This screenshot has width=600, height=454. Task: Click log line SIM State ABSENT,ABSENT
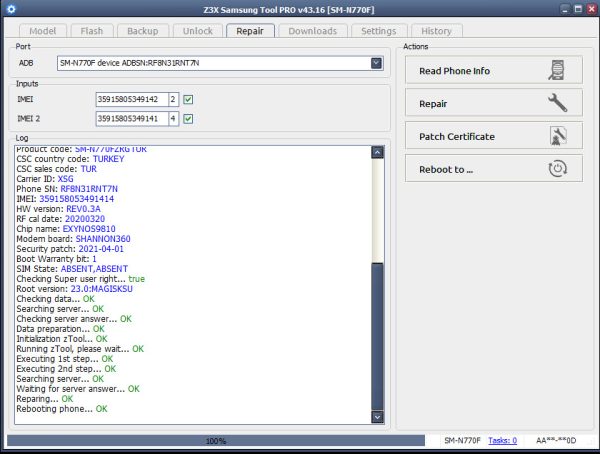tap(72, 269)
